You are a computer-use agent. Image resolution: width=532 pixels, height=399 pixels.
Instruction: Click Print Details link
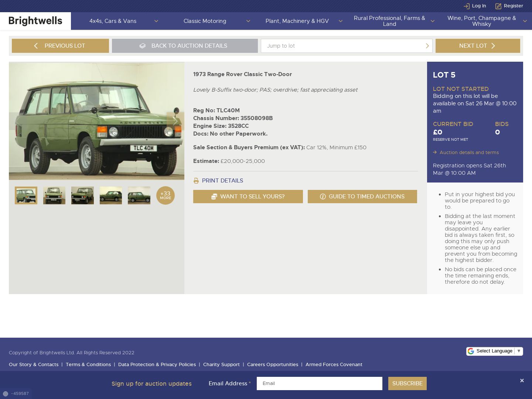point(218,181)
